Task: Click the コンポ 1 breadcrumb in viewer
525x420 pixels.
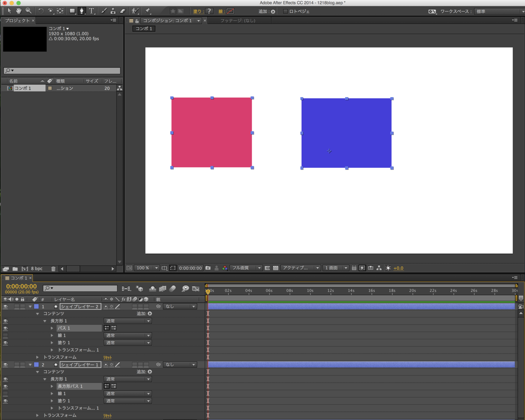Action: pos(144,29)
